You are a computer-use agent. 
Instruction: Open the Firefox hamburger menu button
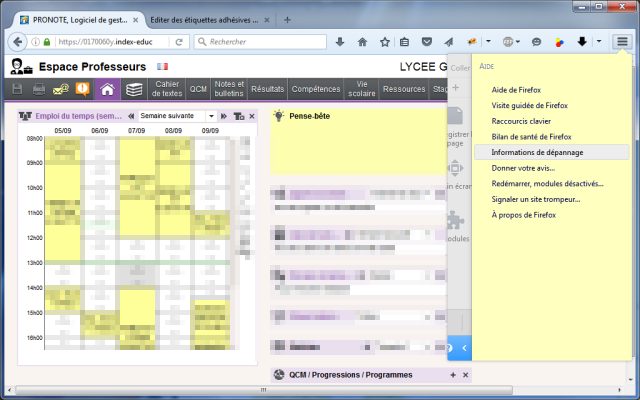click(x=622, y=42)
